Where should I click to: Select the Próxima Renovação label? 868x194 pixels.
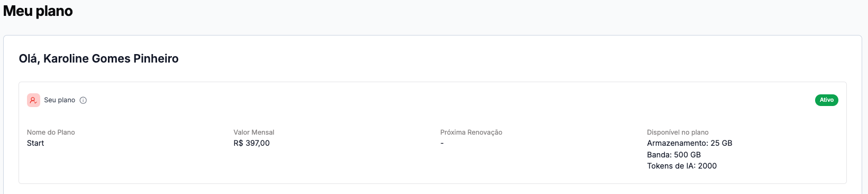tap(471, 133)
